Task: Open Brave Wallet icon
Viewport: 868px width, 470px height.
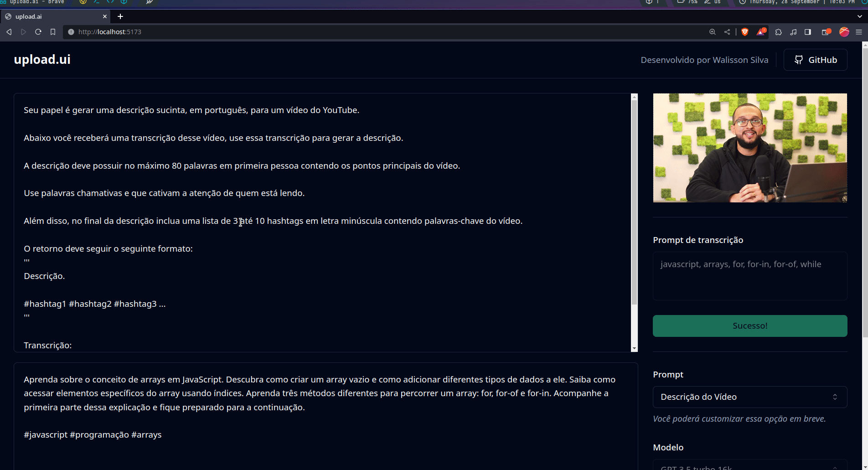Action: click(x=826, y=32)
